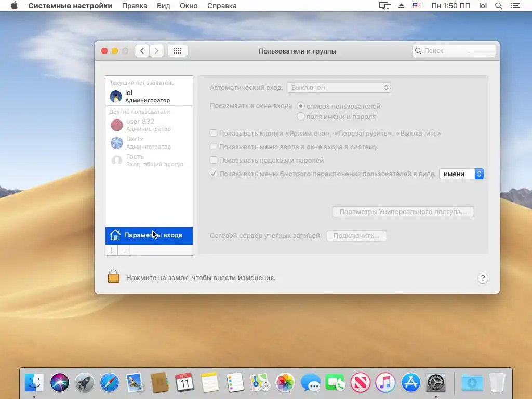Open the help question mark button
The height and width of the screenshot is (399, 532).
click(x=483, y=278)
